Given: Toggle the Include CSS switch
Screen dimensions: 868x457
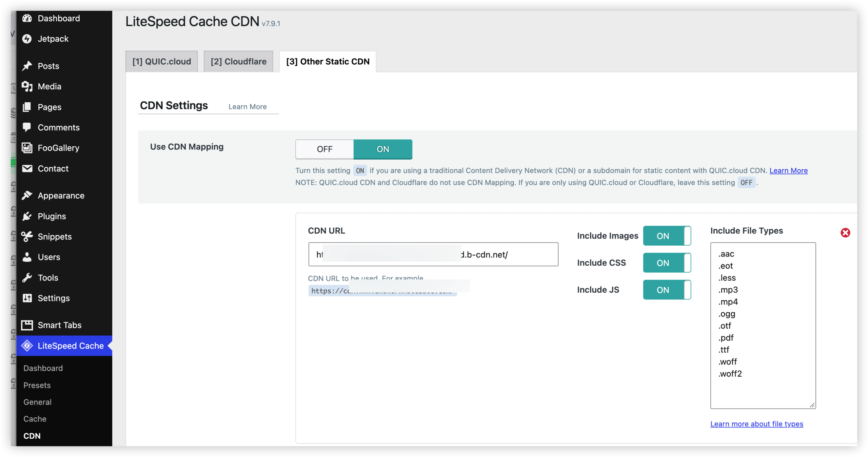Looking at the screenshot, I should (667, 263).
